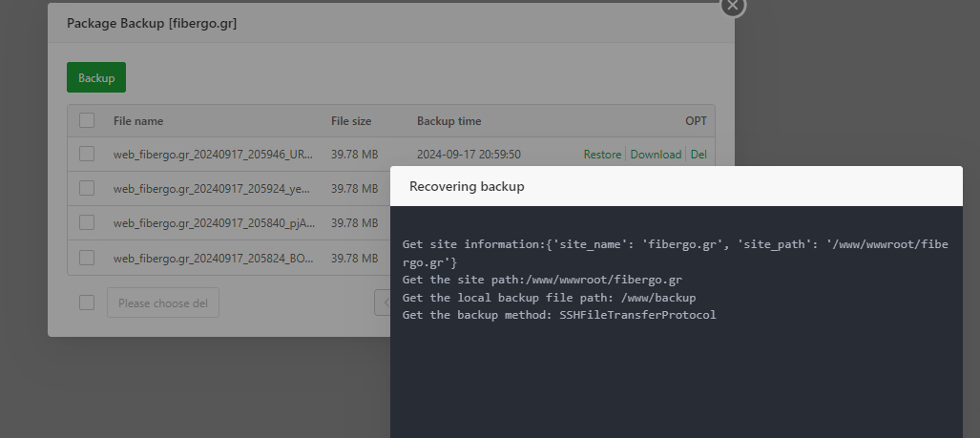
Task: Select checkbox for backup 205924_ye file
Action: (87, 188)
